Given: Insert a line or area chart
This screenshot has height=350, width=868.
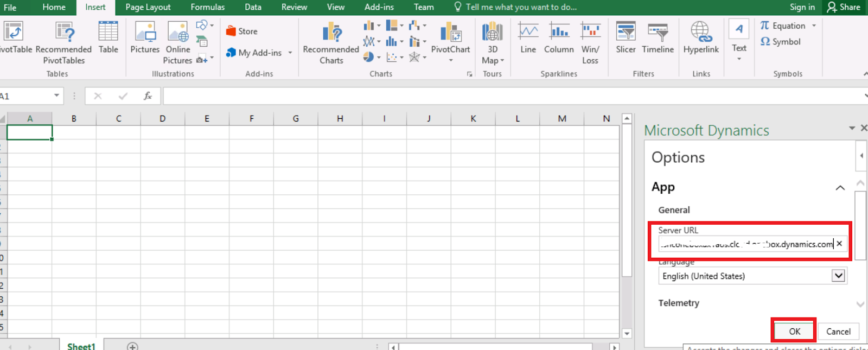Looking at the screenshot, I should tap(369, 41).
